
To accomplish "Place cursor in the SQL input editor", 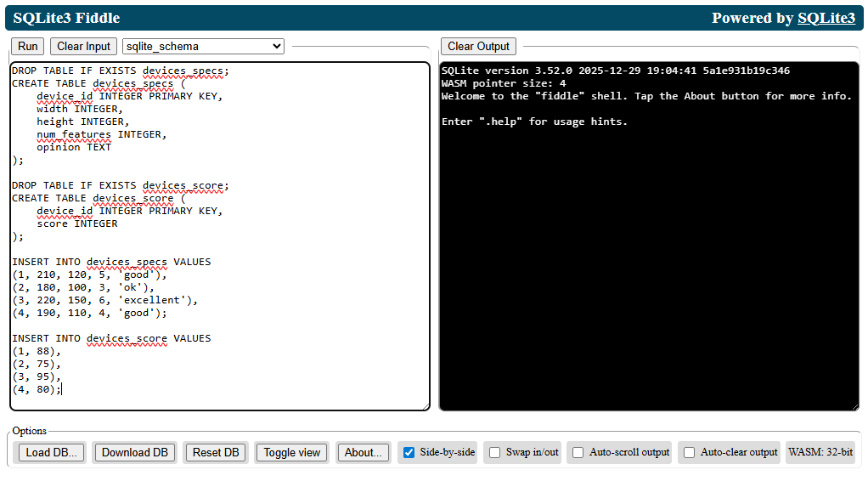I will pyautogui.click(x=220, y=236).
